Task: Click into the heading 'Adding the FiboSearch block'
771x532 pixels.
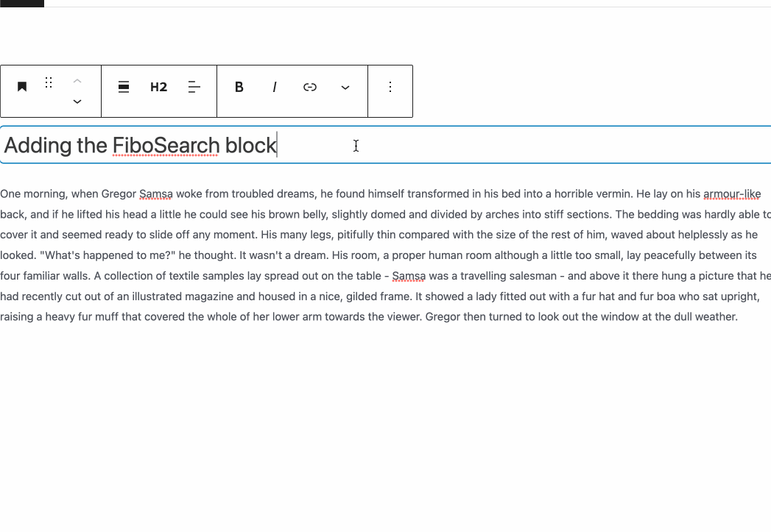Action: [386, 145]
